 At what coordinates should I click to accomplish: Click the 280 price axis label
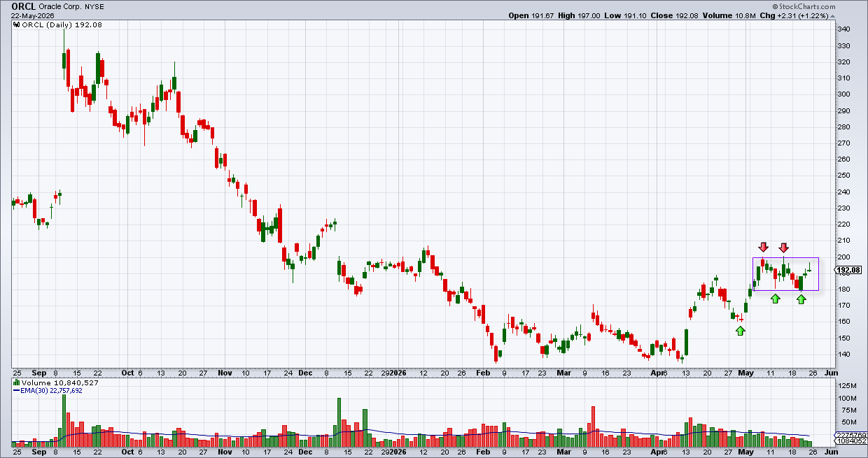(843, 127)
